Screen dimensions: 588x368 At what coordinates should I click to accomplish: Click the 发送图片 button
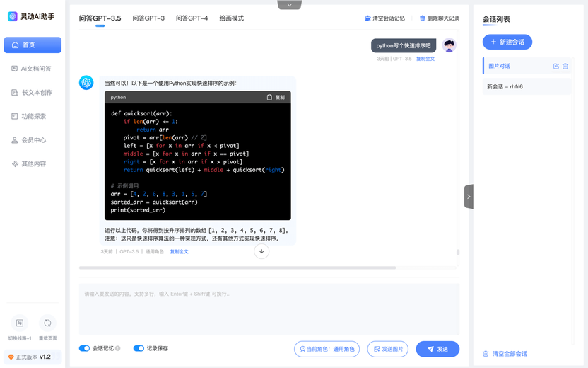pos(388,349)
